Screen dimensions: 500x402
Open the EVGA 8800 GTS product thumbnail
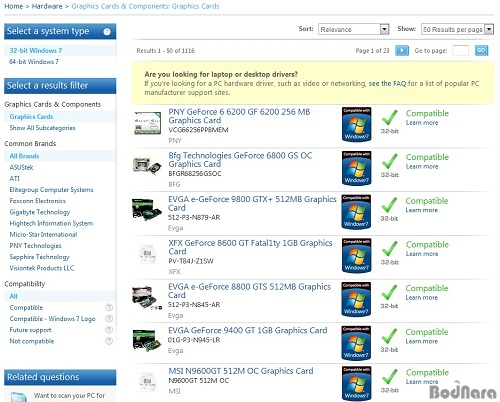click(147, 298)
